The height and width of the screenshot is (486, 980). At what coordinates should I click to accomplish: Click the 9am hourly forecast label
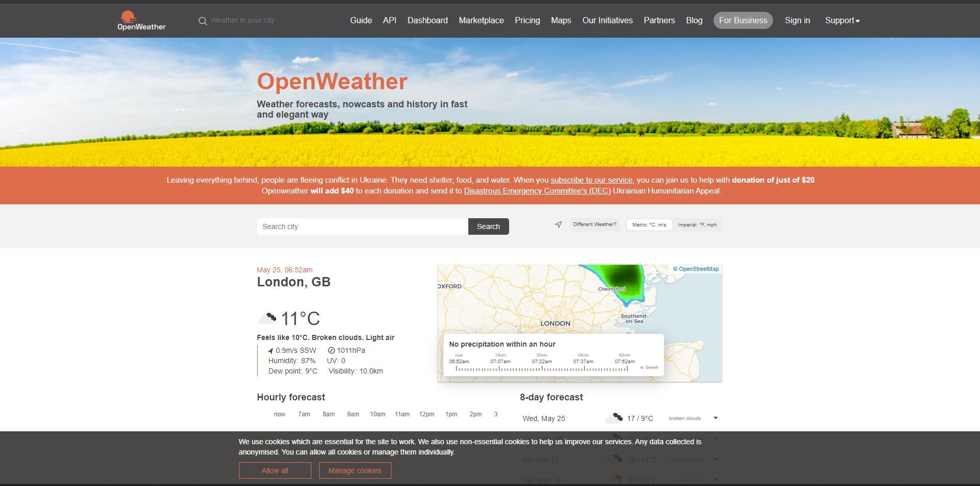pyautogui.click(x=353, y=414)
